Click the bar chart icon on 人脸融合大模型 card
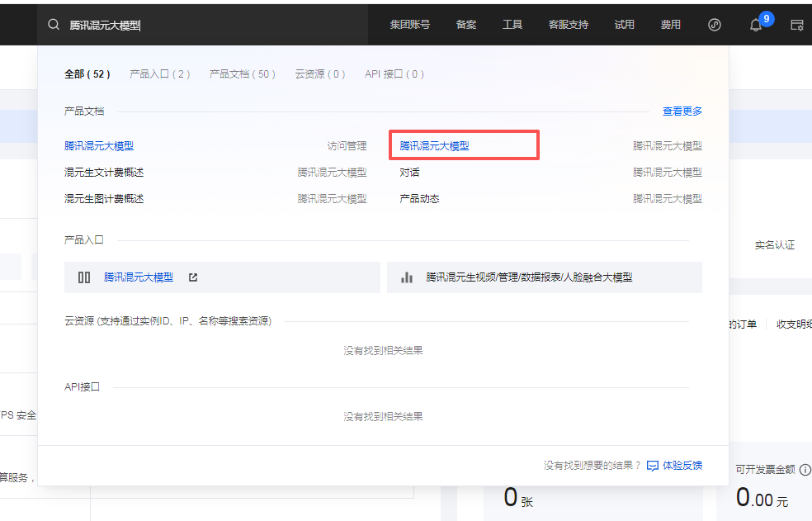Screen dimensions: 812x521 pyautogui.click(x=407, y=277)
